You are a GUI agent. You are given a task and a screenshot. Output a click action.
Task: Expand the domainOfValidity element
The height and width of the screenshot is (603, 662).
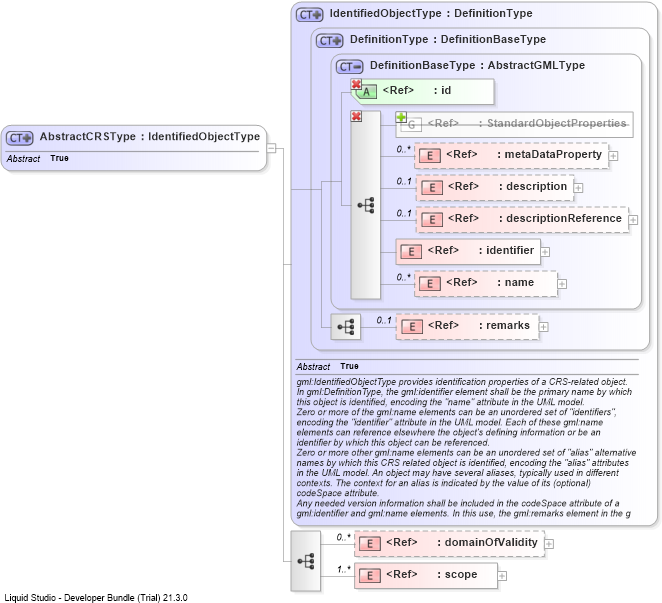tap(549, 544)
